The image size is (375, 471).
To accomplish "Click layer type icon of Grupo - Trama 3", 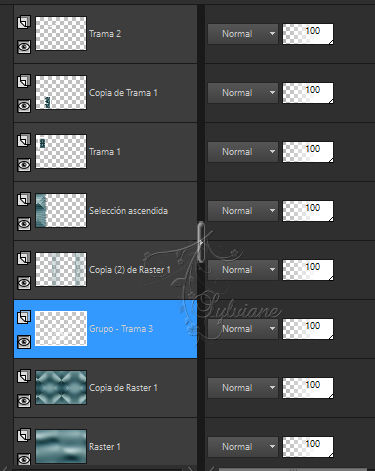I will (24, 317).
